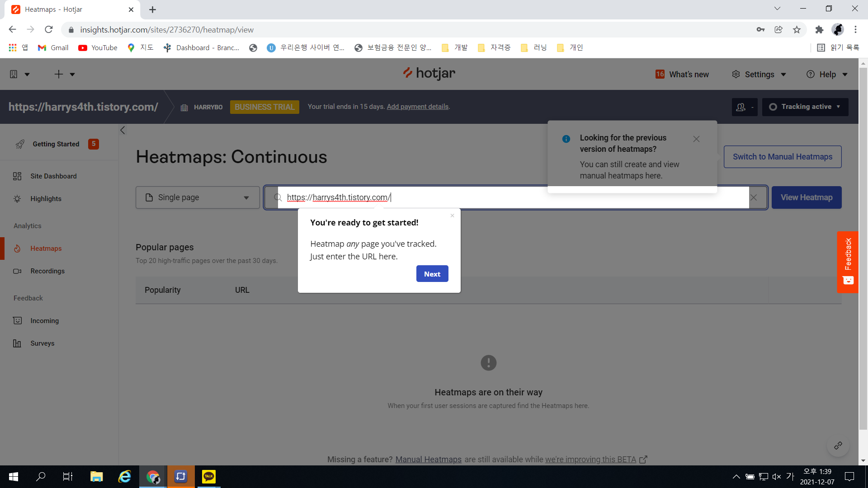This screenshot has height=488, width=868.
Task: Open Surveys in the sidebar
Action: tap(42, 343)
